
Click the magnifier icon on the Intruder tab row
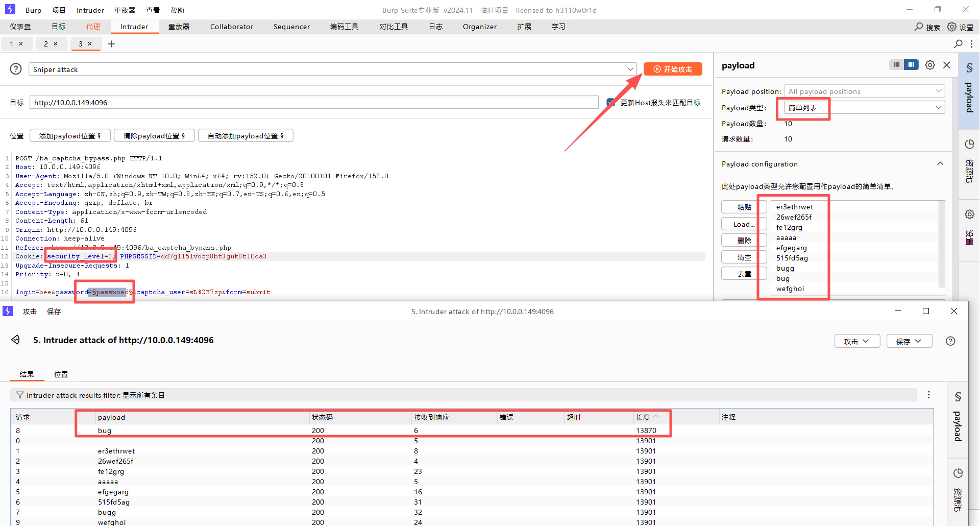coord(959,44)
